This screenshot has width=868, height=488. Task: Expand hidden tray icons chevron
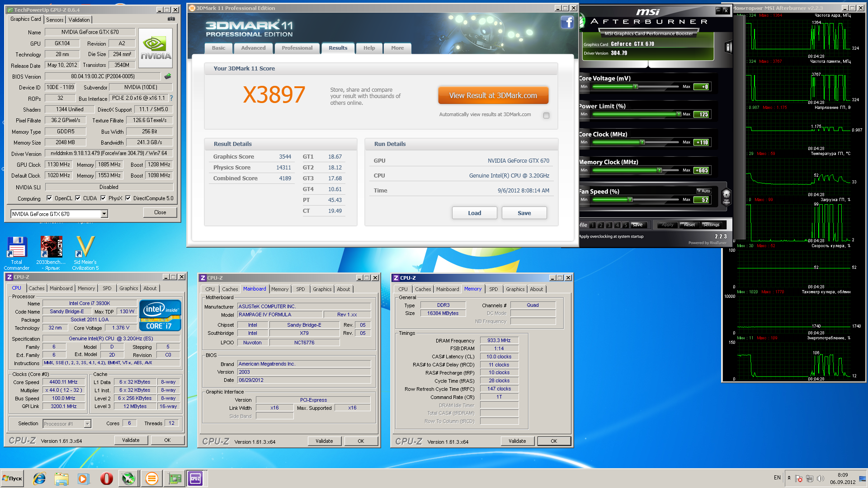pos(789,478)
